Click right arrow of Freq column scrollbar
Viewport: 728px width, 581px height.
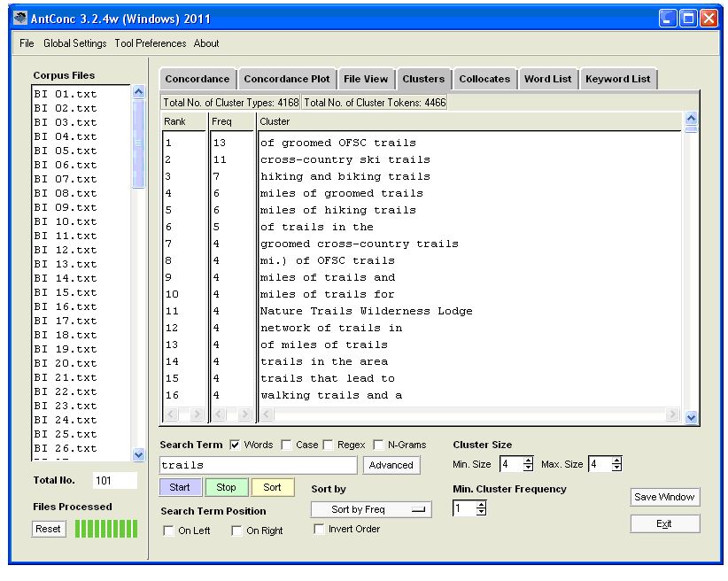point(244,414)
